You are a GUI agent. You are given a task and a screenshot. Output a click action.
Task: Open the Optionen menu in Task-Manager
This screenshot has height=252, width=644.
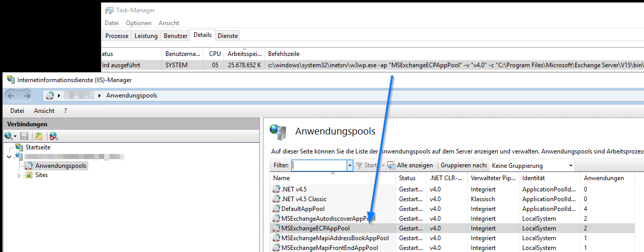pos(139,23)
